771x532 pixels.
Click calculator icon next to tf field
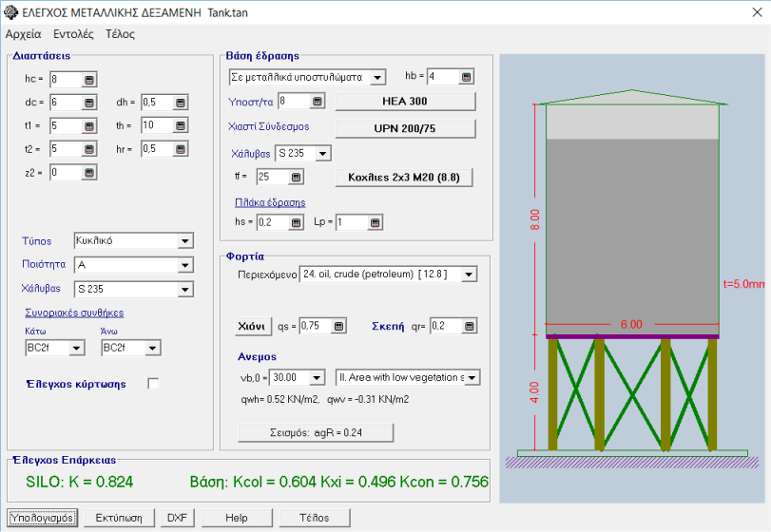pos(296,177)
